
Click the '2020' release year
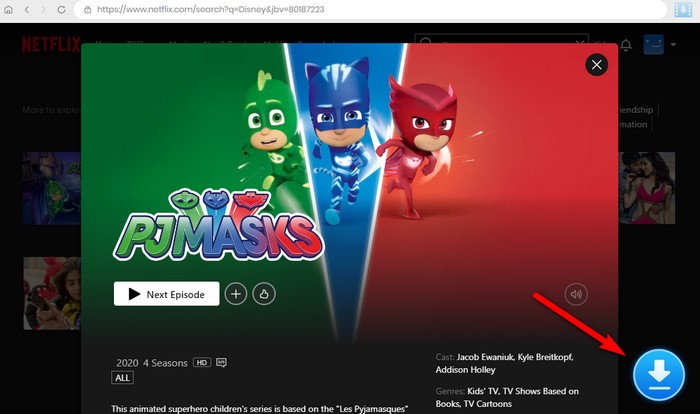coord(127,363)
